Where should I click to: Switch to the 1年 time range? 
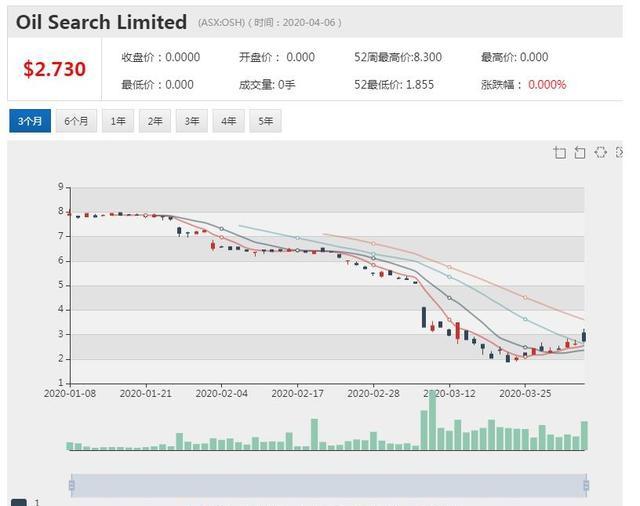pos(118,121)
